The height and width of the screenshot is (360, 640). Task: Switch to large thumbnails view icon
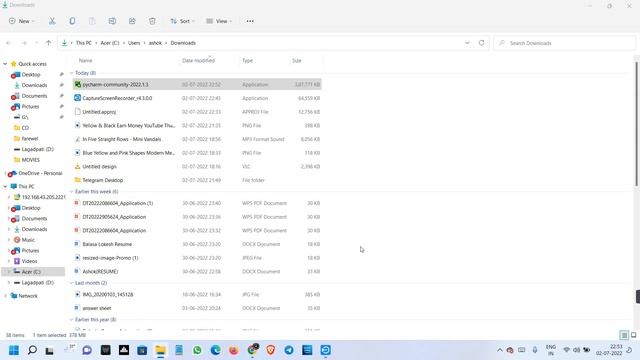tap(633, 335)
